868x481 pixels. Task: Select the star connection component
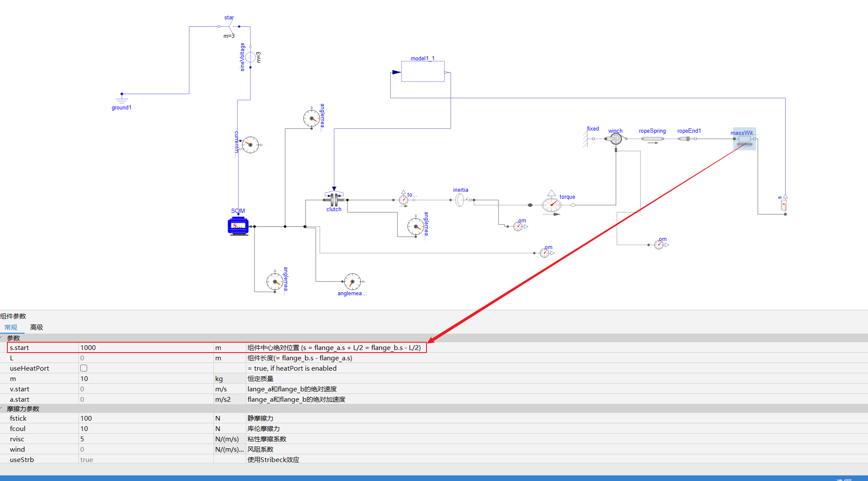point(229,27)
